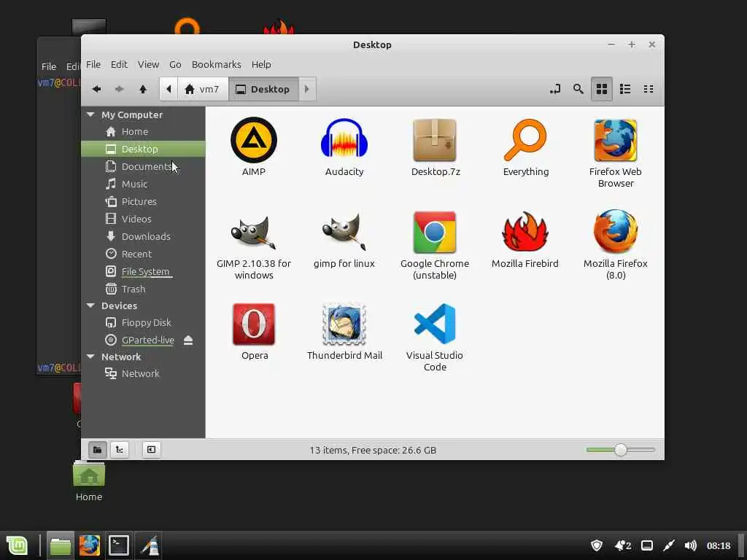Open Videos in the sidebar

point(143,219)
